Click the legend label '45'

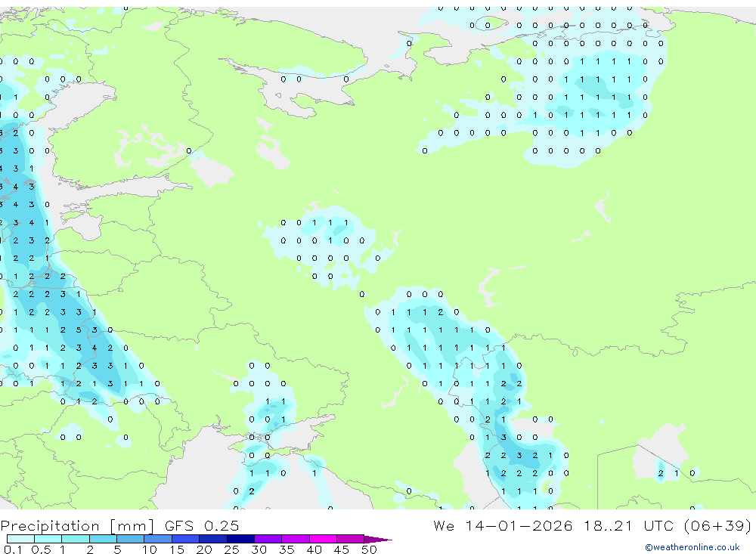(x=342, y=549)
